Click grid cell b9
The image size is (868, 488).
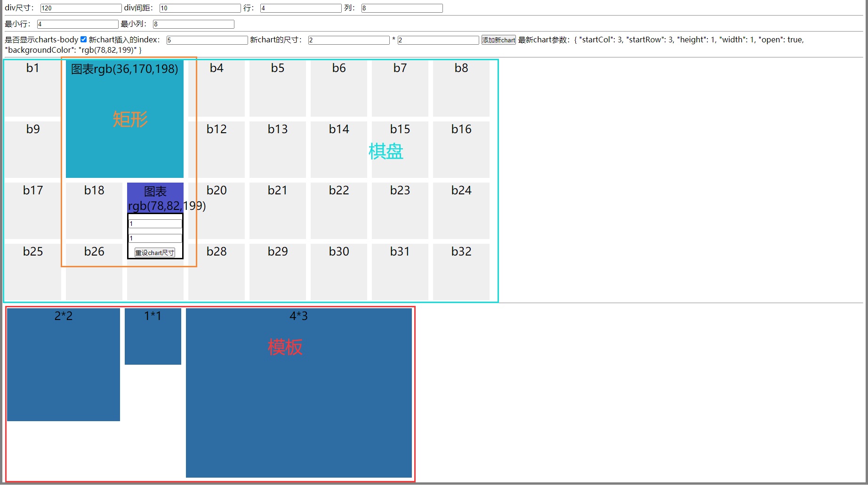(33, 150)
